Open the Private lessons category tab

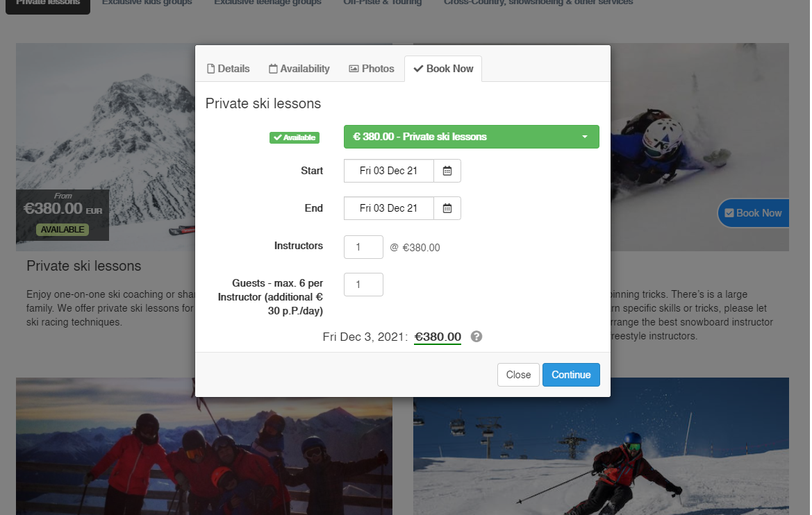[48, 4]
